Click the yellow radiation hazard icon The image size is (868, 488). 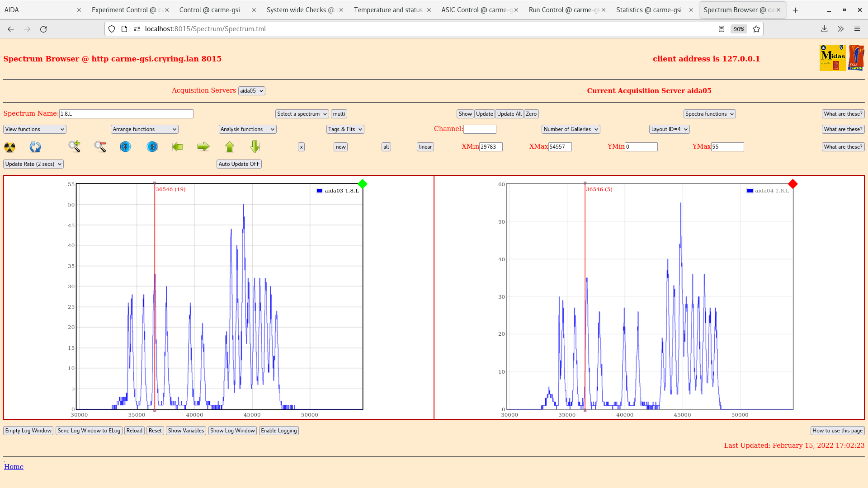tap(9, 147)
